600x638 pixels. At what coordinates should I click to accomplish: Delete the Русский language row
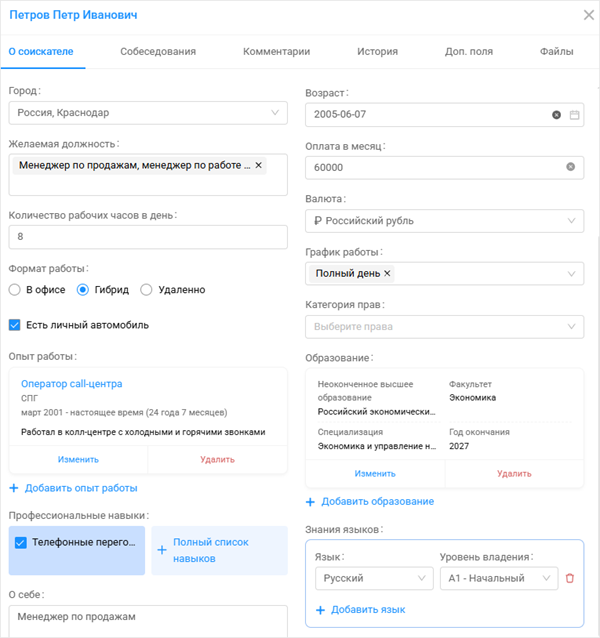(x=570, y=578)
